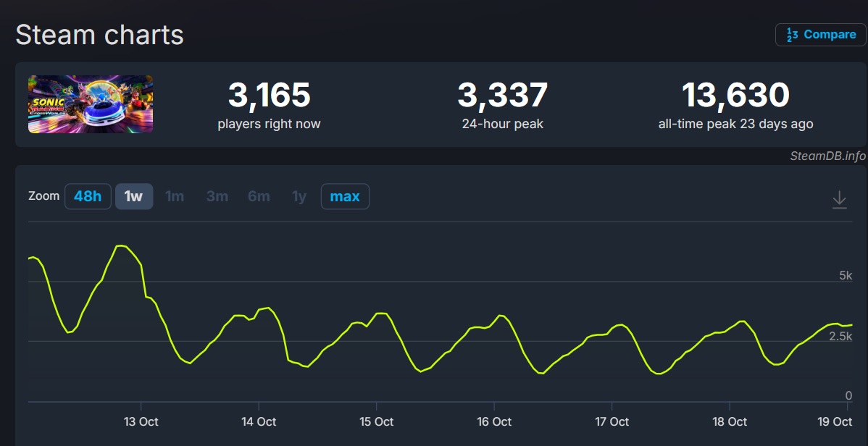
Task: Click the all-time peak 23 days ago text
Action: pyautogui.click(x=735, y=124)
